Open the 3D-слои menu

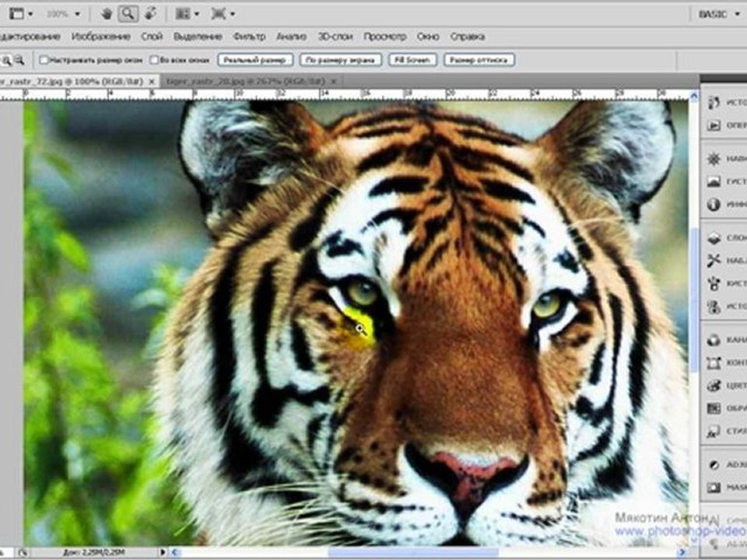pos(335,37)
